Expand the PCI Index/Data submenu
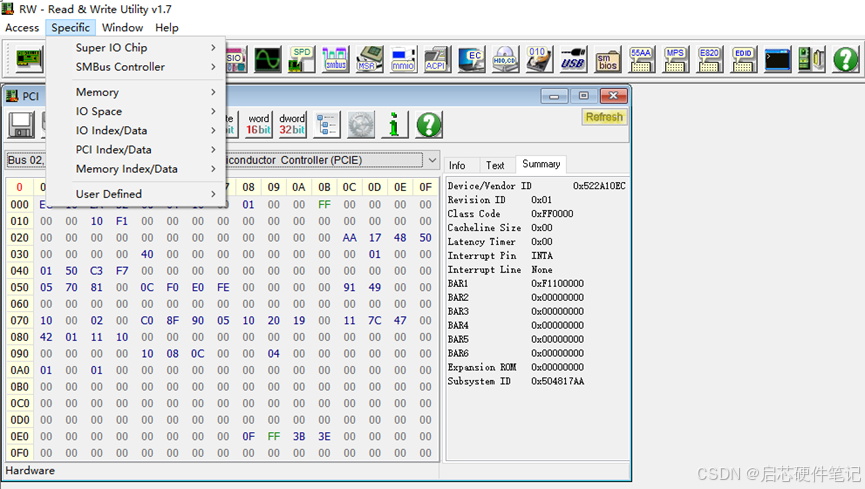The height and width of the screenshot is (489, 865). (x=136, y=150)
